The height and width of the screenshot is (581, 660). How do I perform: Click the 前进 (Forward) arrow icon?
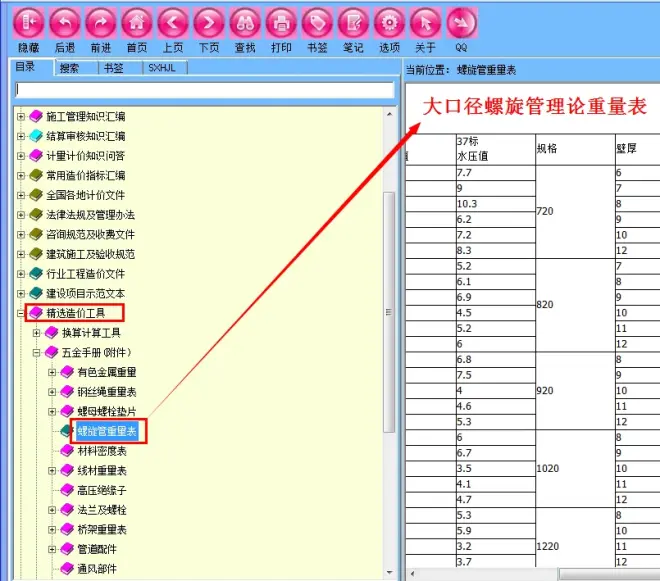tap(101, 22)
